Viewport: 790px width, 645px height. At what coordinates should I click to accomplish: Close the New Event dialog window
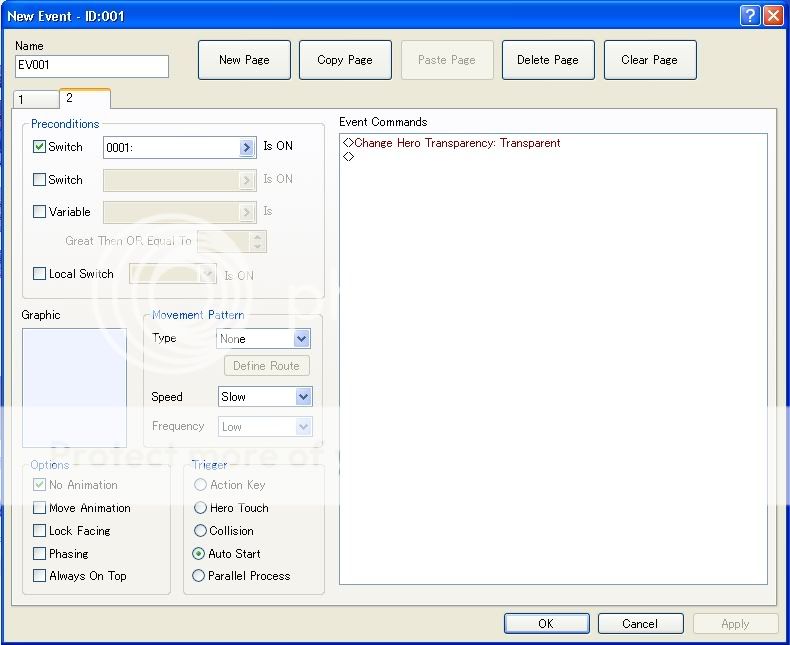772,16
